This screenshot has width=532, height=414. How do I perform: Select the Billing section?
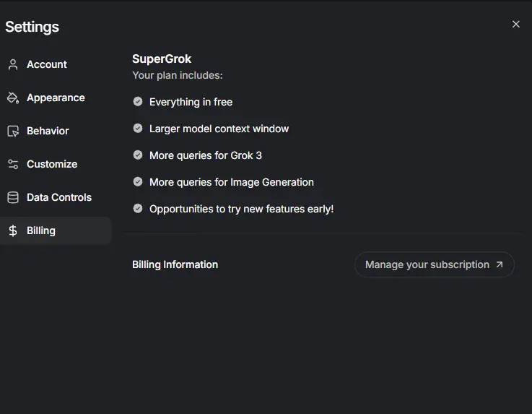pyautogui.click(x=54, y=230)
